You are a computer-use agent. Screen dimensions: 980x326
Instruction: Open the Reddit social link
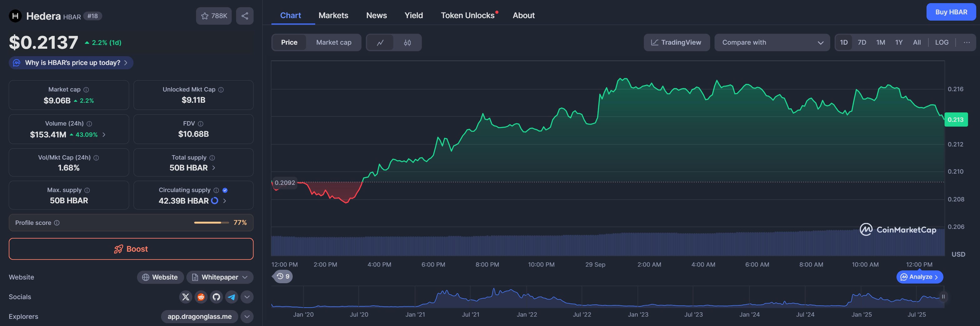tap(201, 297)
